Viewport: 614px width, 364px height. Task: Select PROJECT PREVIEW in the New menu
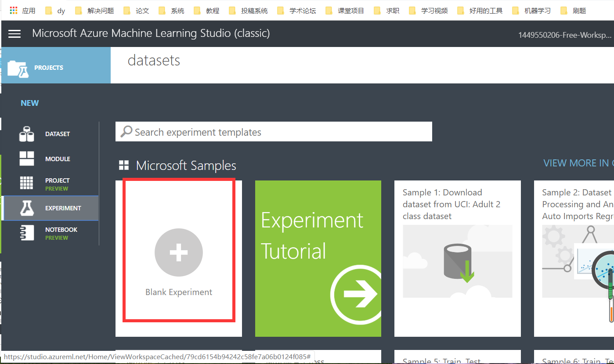pyautogui.click(x=50, y=184)
